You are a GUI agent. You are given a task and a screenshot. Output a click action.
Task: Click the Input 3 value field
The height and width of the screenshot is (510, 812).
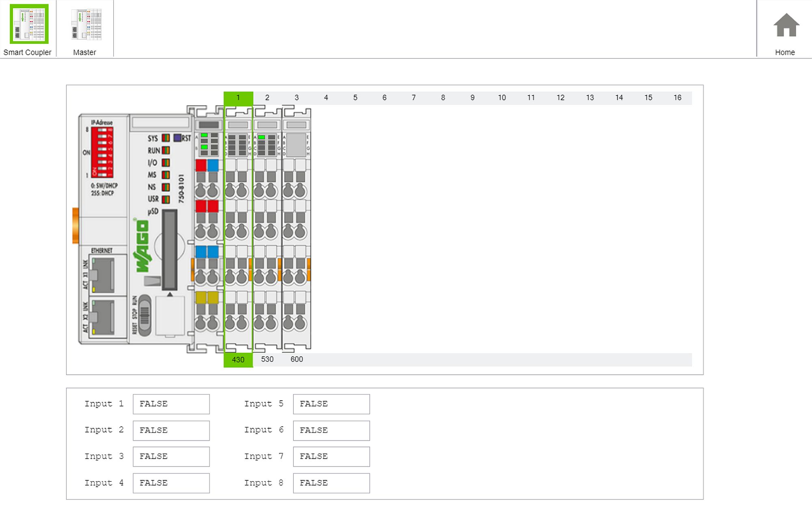click(171, 457)
